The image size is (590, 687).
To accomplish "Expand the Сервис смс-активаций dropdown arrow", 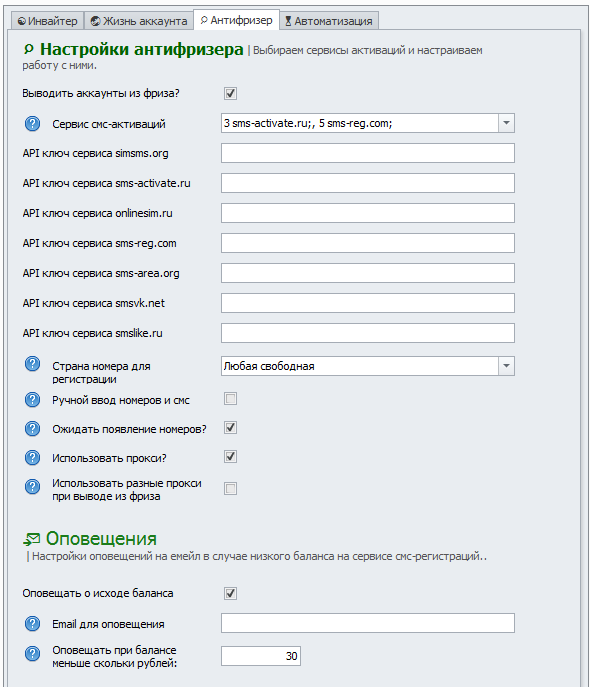I will [506, 123].
